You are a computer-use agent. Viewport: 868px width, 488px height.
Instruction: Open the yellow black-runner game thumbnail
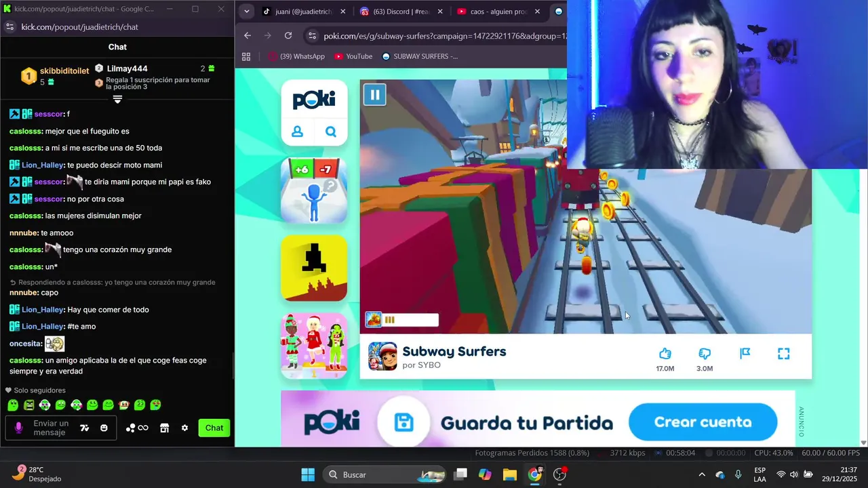314,268
